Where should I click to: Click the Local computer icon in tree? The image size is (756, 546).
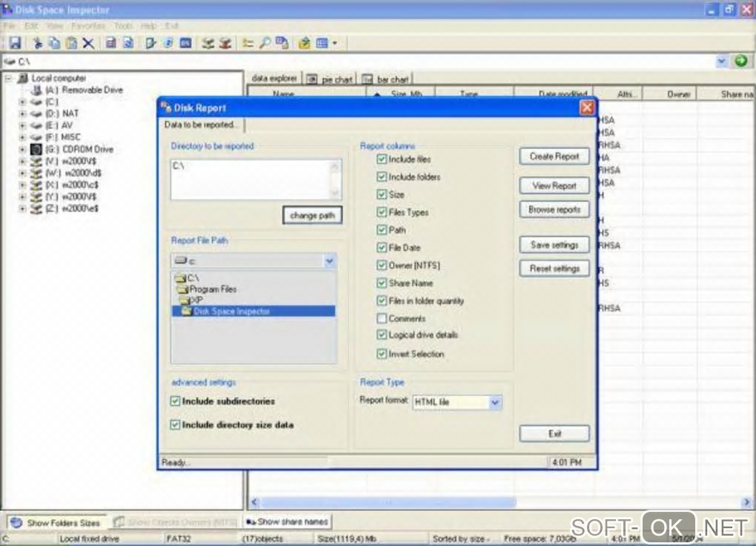pyautogui.click(x=23, y=78)
